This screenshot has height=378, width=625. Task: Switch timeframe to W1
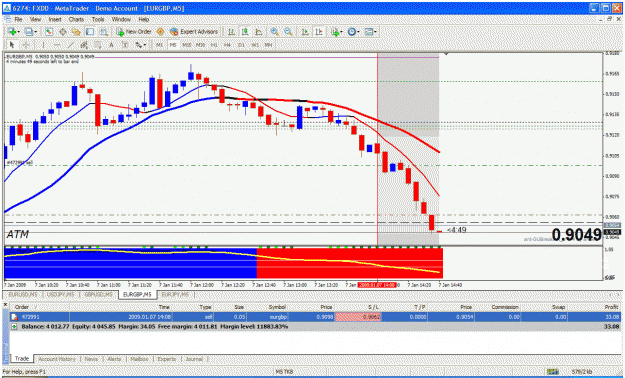pos(255,45)
